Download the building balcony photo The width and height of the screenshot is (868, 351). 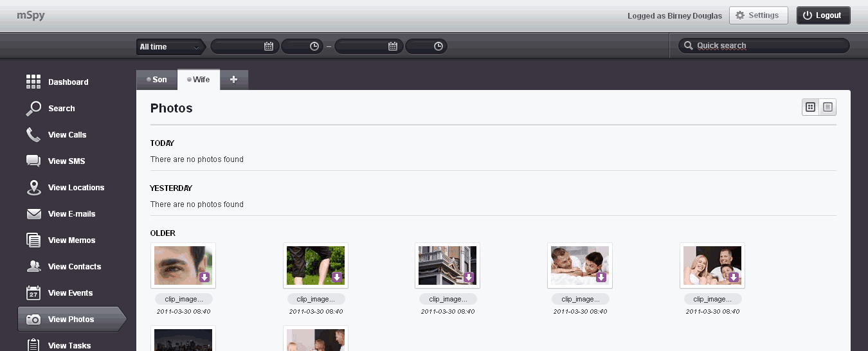pyautogui.click(x=469, y=278)
